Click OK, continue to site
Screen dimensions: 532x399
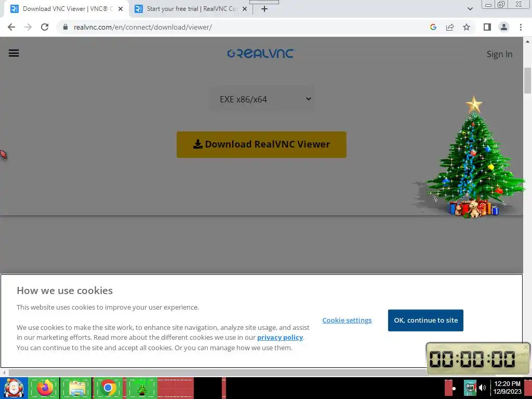click(426, 320)
